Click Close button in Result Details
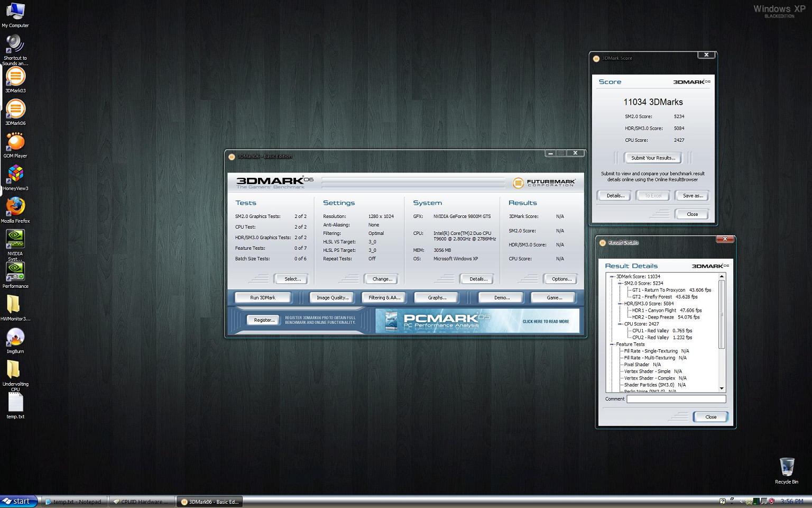The width and height of the screenshot is (812, 508). pyautogui.click(x=710, y=416)
